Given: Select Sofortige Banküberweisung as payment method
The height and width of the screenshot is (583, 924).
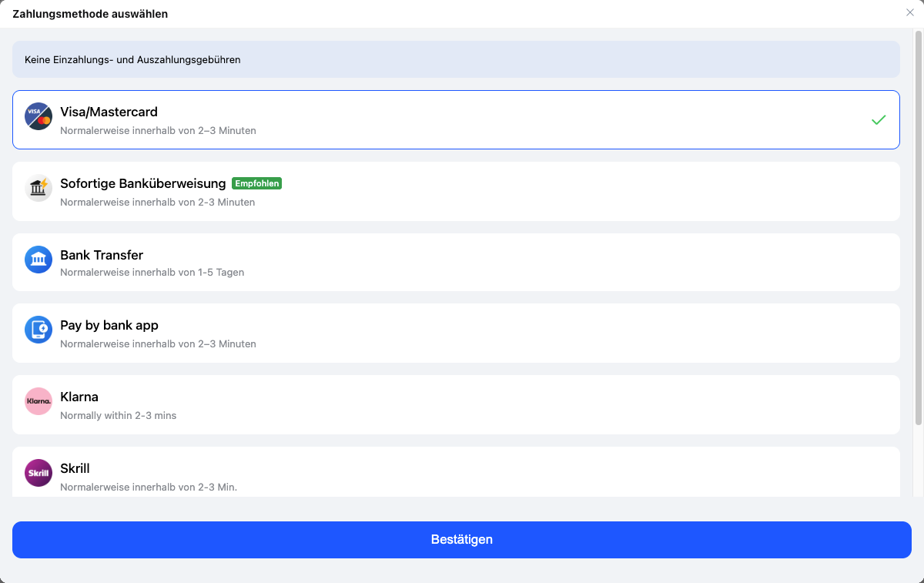Looking at the screenshot, I should tap(456, 191).
